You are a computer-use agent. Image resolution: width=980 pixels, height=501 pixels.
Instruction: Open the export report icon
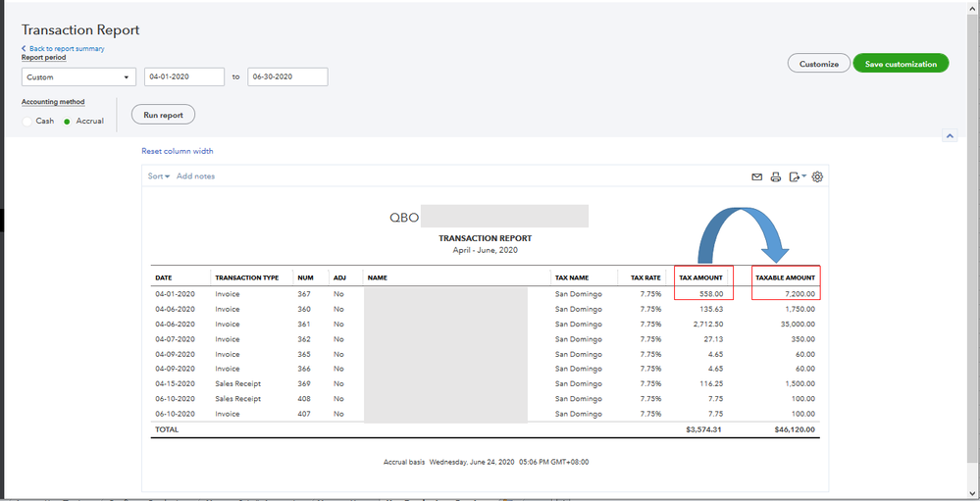coord(797,177)
